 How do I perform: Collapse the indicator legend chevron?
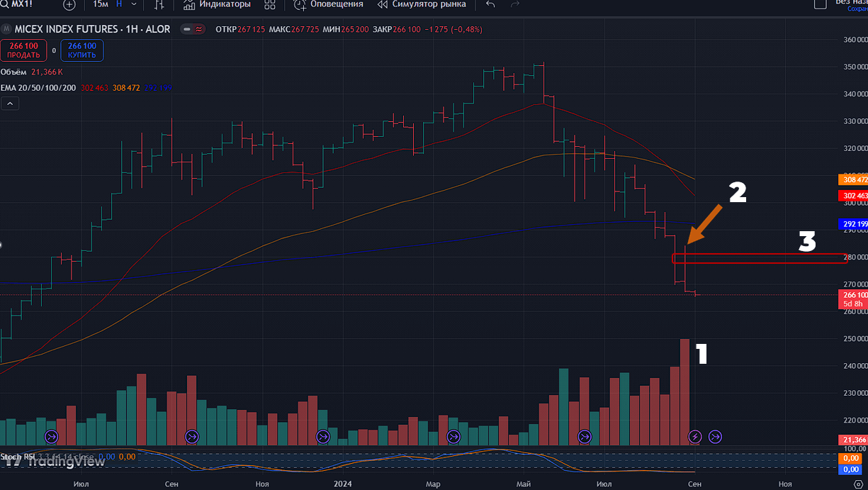[x=11, y=104]
